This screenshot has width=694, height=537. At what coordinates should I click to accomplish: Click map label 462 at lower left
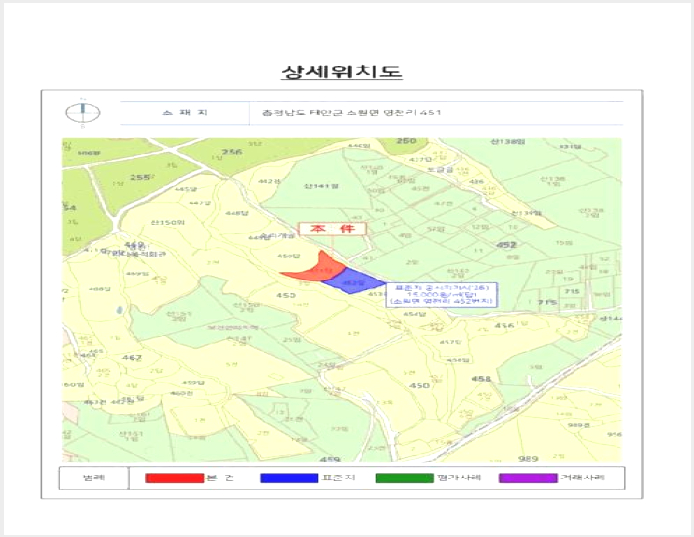[132, 358]
